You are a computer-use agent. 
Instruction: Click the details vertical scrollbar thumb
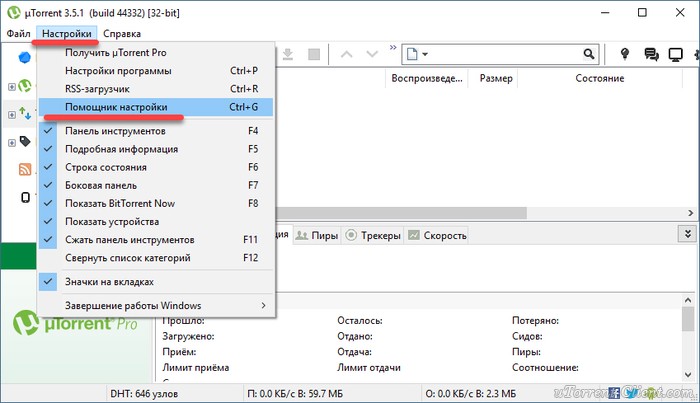coord(688,319)
